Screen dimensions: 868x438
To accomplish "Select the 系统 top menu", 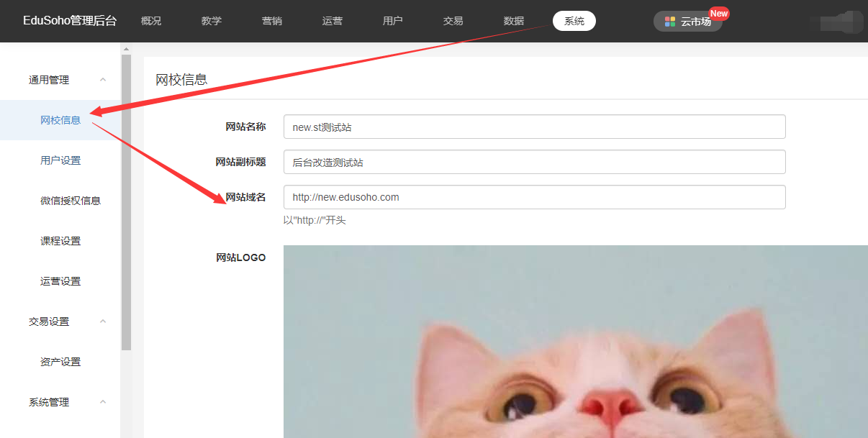I will 574,22.
